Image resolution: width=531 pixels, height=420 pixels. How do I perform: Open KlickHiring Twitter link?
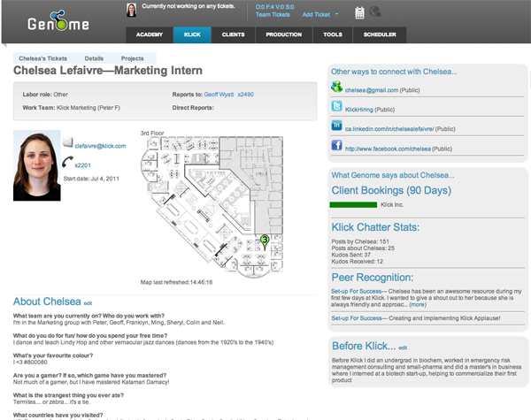tap(359, 110)
